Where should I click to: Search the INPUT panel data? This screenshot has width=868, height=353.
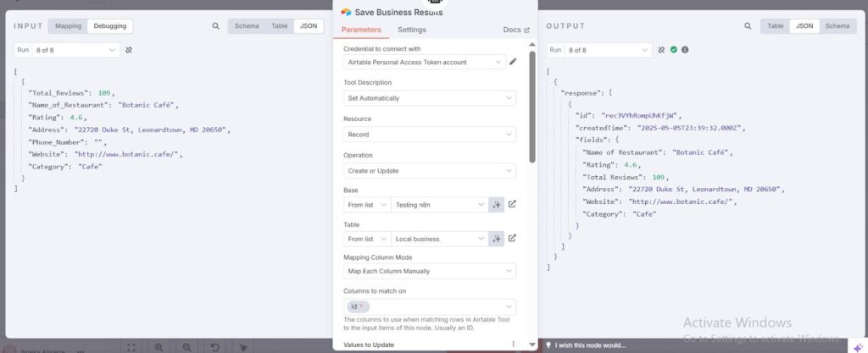pyautogui.click(x=216, y=26)
